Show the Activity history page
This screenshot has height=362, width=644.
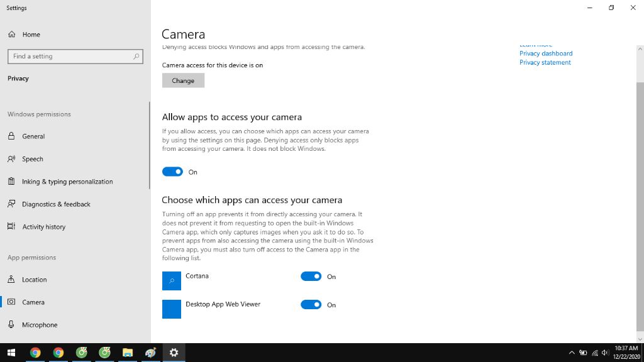coord(44,226)
